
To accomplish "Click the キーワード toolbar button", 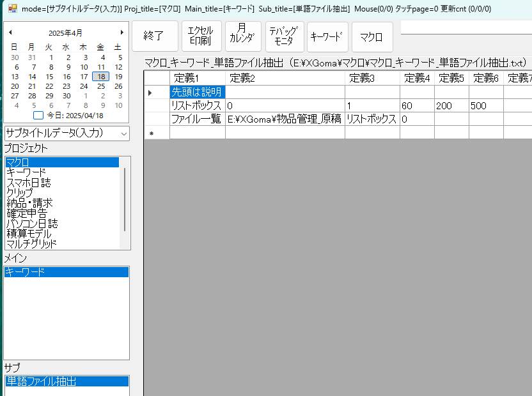I will pos(327,36).
